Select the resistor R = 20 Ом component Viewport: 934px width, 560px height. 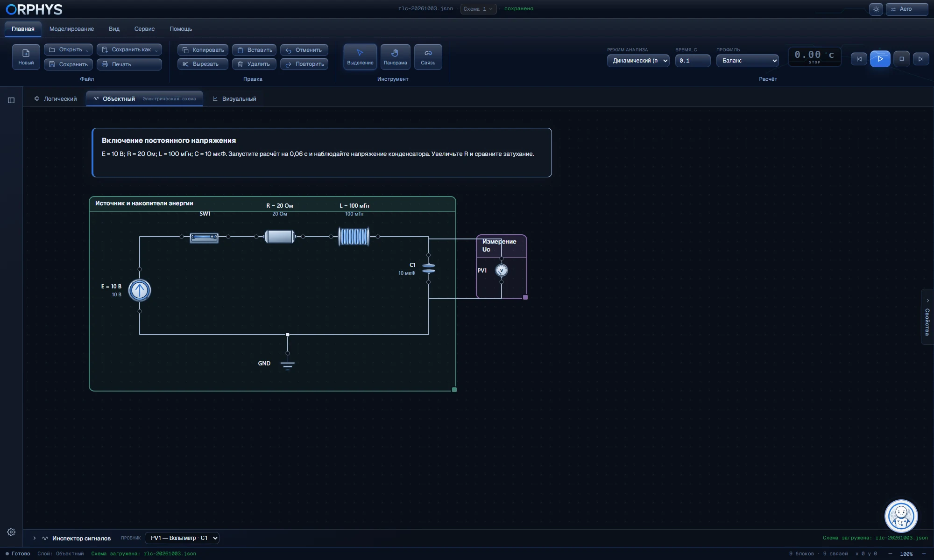(x=279, y=237)
